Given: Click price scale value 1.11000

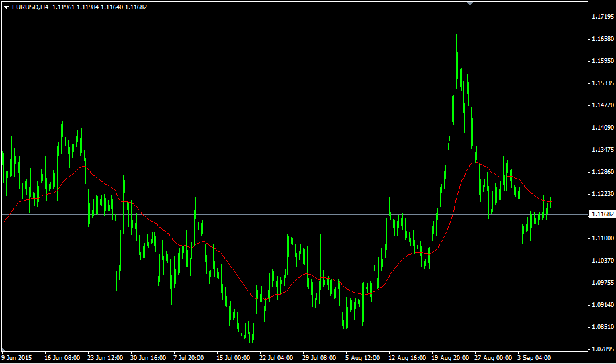Looking at the screenshot, I should tap(603, 238).
